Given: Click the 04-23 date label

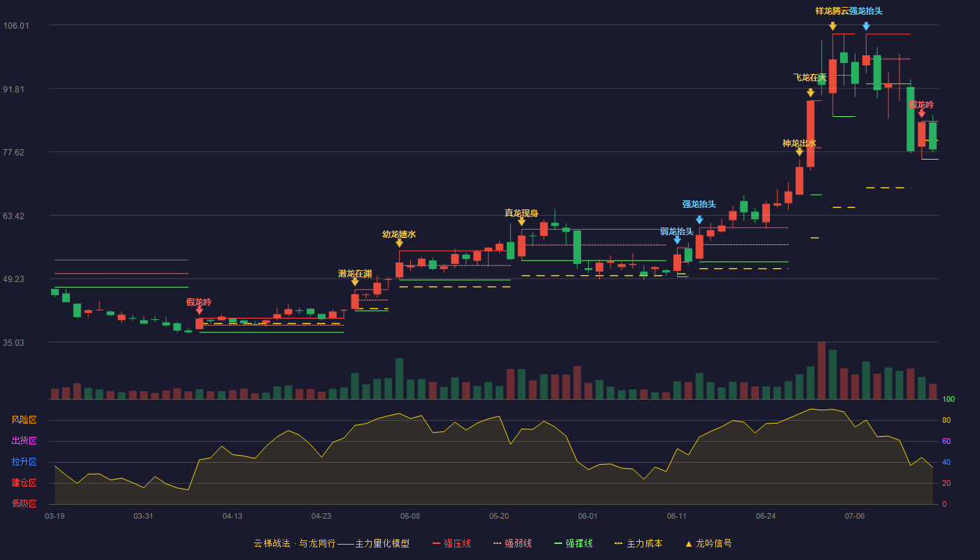Looking at the screenshot, I should (321, 516).
